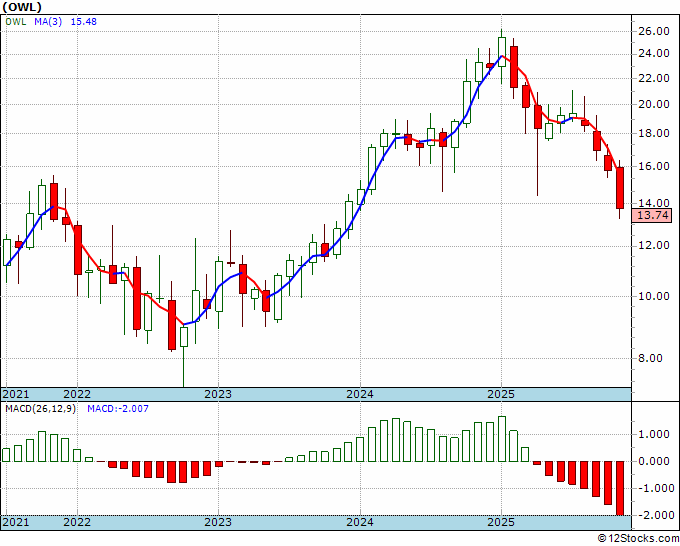This screenshot has height=546, width=680.
Task: Click 2022 on the MACD timeline
Action: 77,522
